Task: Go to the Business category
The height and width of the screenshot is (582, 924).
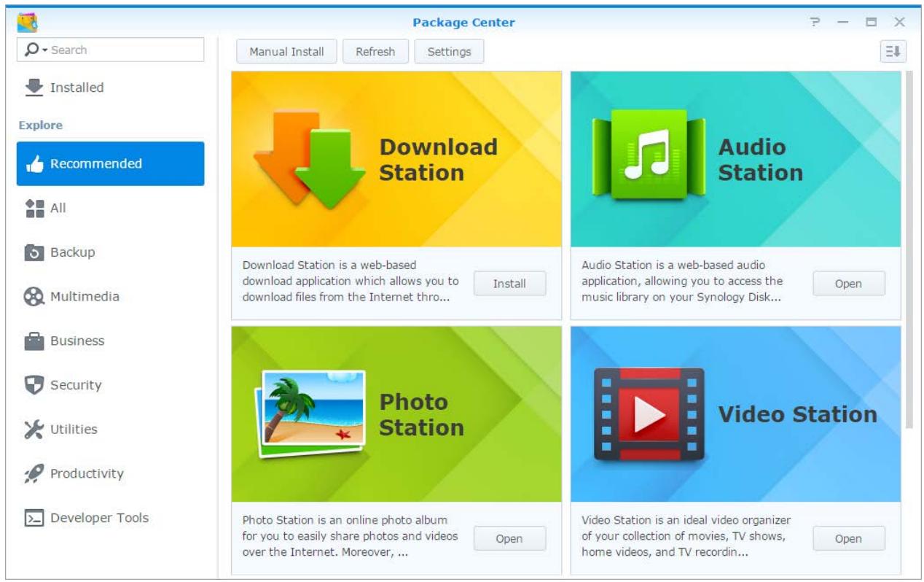Action: (111, 341)
